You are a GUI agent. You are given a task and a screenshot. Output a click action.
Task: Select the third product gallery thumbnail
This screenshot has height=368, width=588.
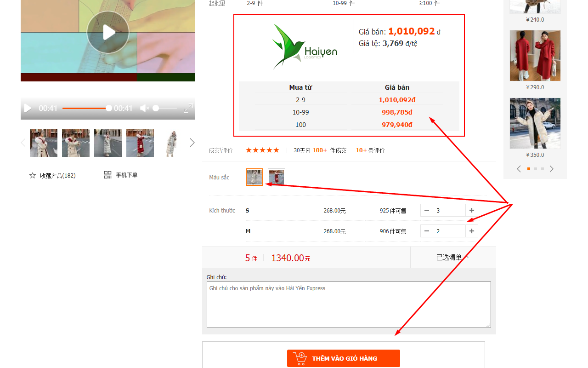pos(108,143)
